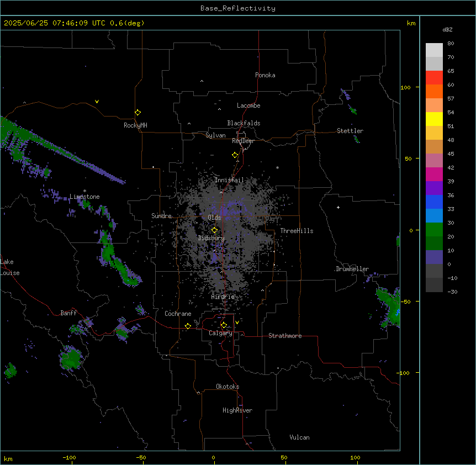Select the yellow diamond marker between Olds and Didsbury
The width and height of the screenshot is (476, 465).
(x=215, y=230)
